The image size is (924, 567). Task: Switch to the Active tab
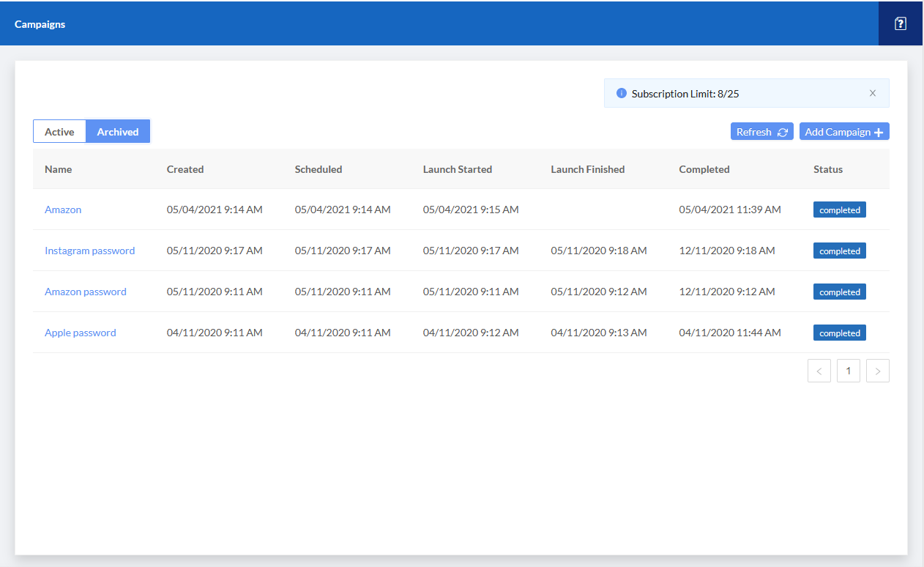(x=59, y=131)
